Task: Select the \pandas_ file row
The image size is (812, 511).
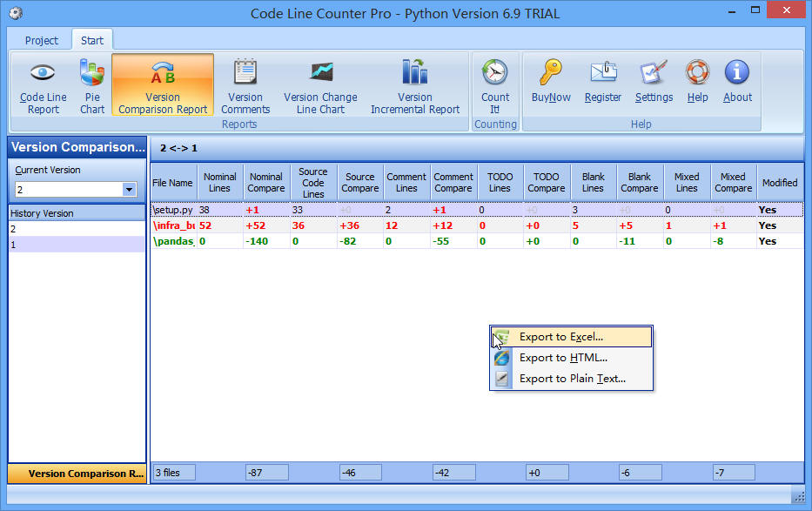Action: click(477, 241)
